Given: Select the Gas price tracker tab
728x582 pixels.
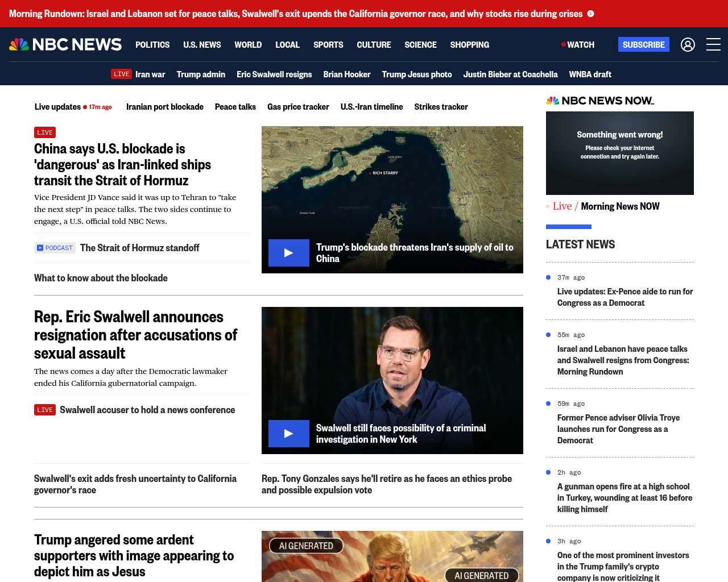Looking at the screenshot, I should 298,107.
